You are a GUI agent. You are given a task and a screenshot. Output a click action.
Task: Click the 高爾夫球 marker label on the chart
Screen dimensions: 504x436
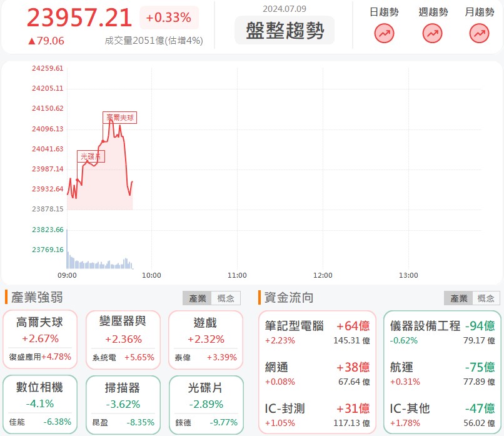119,118
